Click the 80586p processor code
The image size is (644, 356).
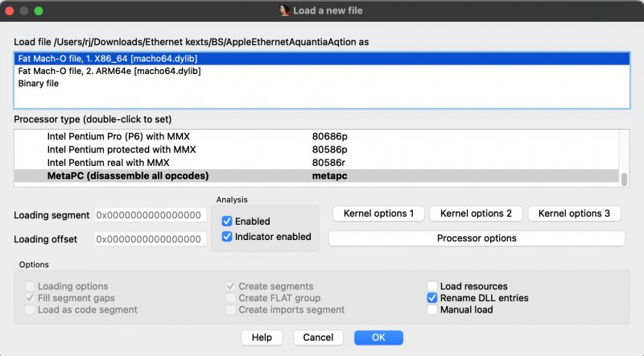(329, 149)
